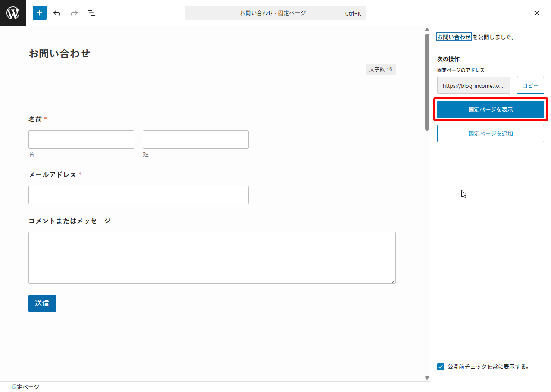Viewport: 551px width, 392px height.
Task: Open the block inserter plus button
Action: point(40,13)
